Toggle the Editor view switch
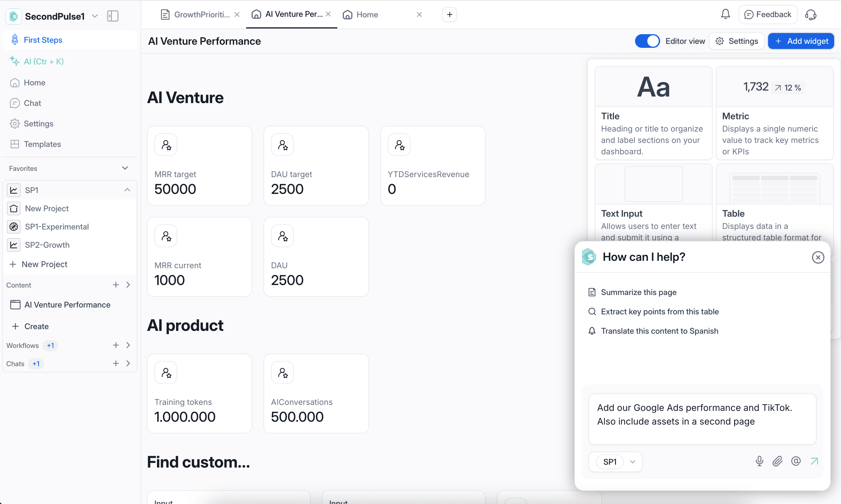Image resolution: width=841 pixels, height=504 pixels. tap(647, 41)
